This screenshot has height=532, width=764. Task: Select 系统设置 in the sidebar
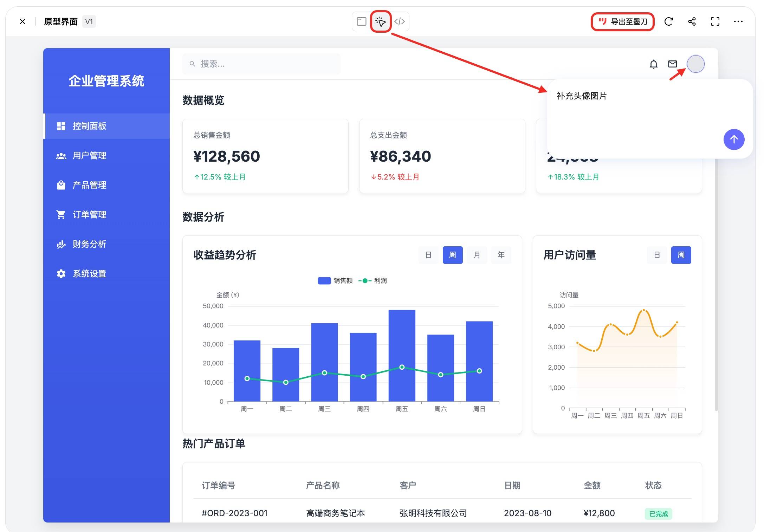[x=106, y=274]
